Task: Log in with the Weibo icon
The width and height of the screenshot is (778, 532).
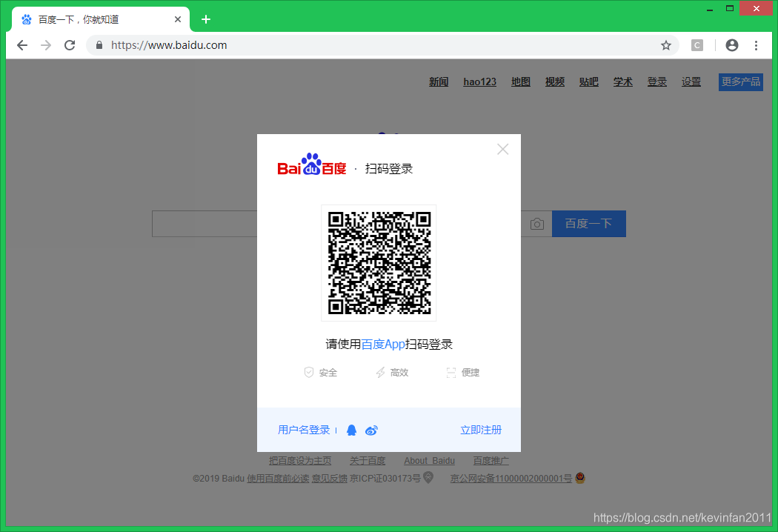Action: point(371,430)
